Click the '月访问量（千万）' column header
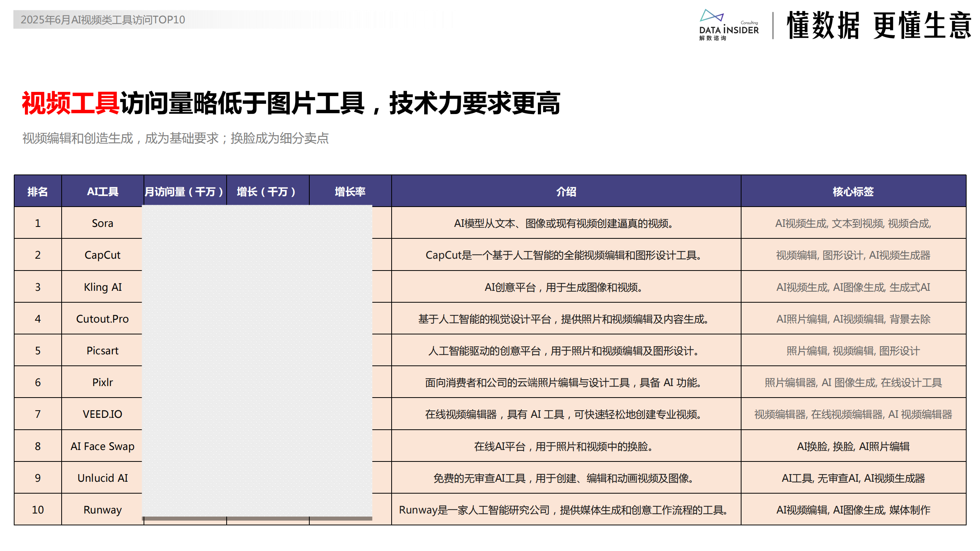The width and height of the screenshot is (980, 551). [185, 191]
